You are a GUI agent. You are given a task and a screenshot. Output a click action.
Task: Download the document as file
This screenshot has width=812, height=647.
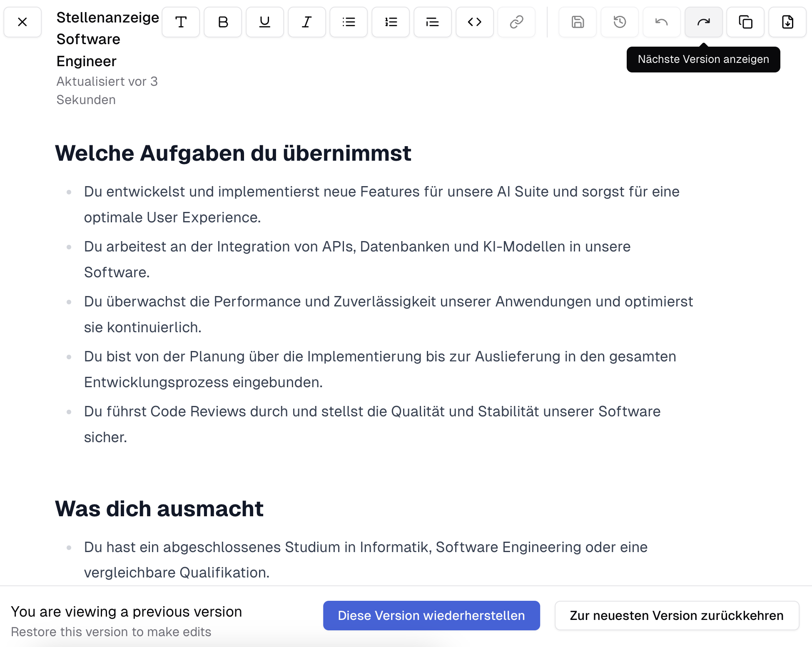787,22
